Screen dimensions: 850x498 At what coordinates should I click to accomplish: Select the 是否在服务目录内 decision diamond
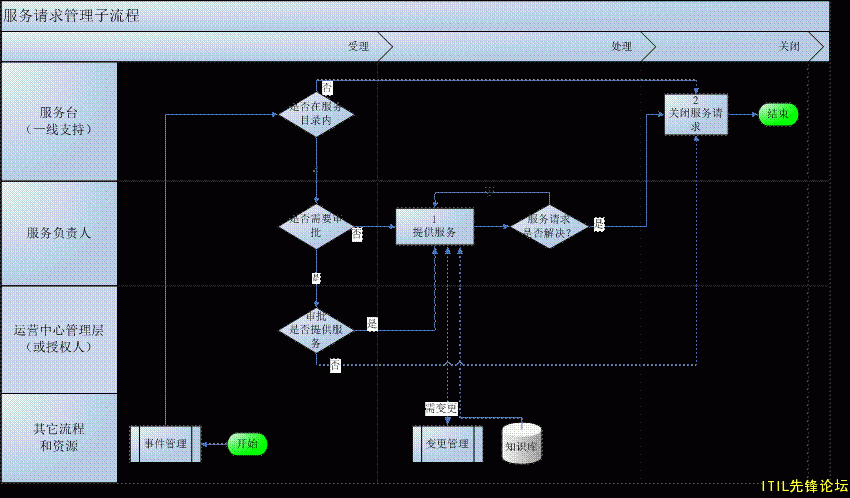316,113
